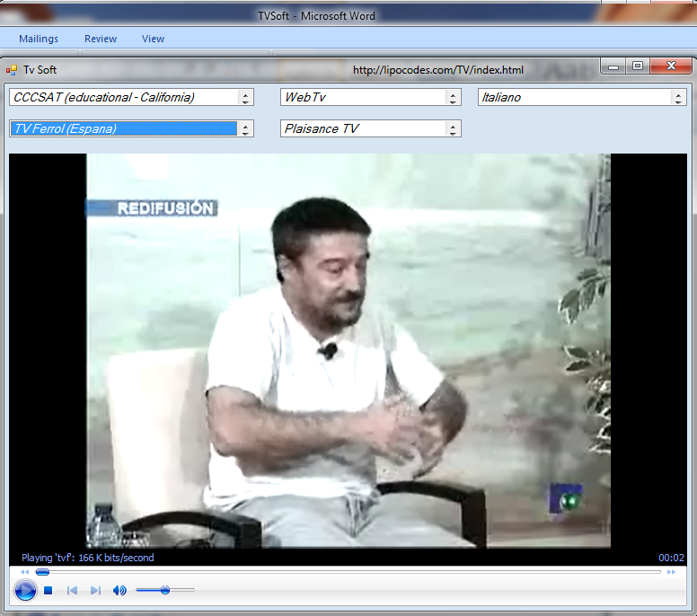
Task: Adjust the volume slider
Action: [165, 590]
